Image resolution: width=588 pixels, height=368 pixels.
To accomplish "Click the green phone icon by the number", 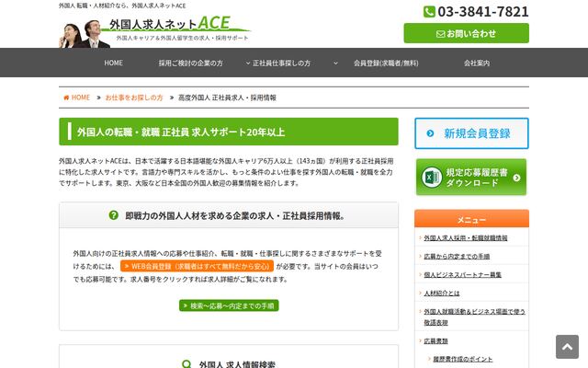I will tap(429, 12).
